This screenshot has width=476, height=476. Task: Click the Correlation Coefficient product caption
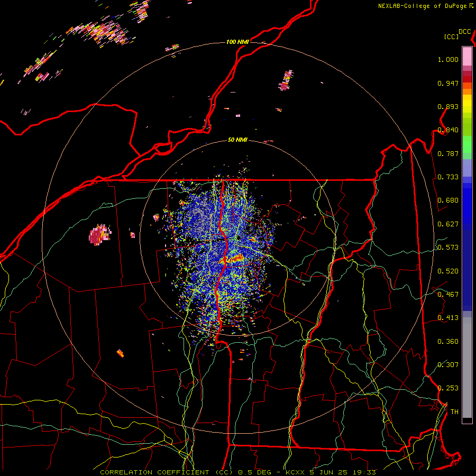point(238,472)
